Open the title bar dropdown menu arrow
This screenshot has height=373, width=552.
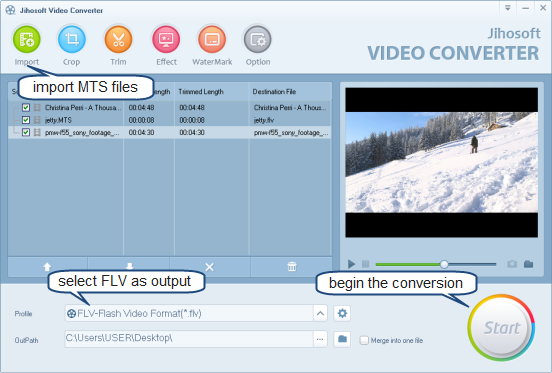pyautogui.click(x=507, y=8)
